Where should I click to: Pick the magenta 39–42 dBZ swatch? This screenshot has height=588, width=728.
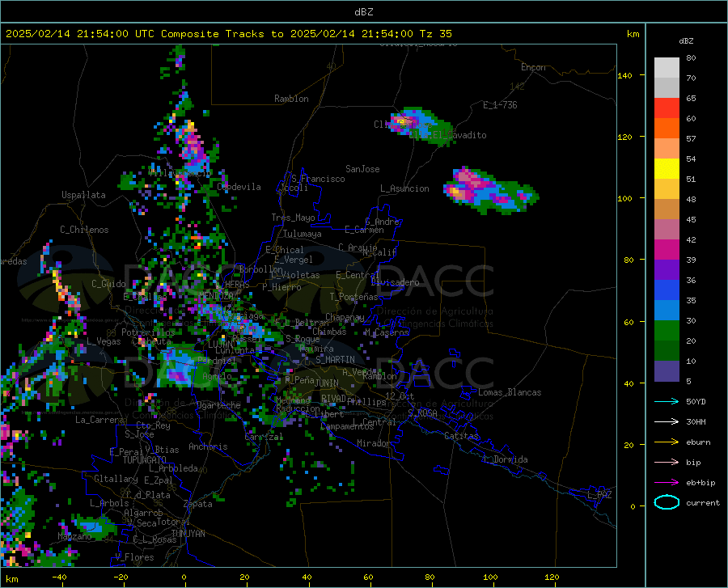click(x=667, y=250)
